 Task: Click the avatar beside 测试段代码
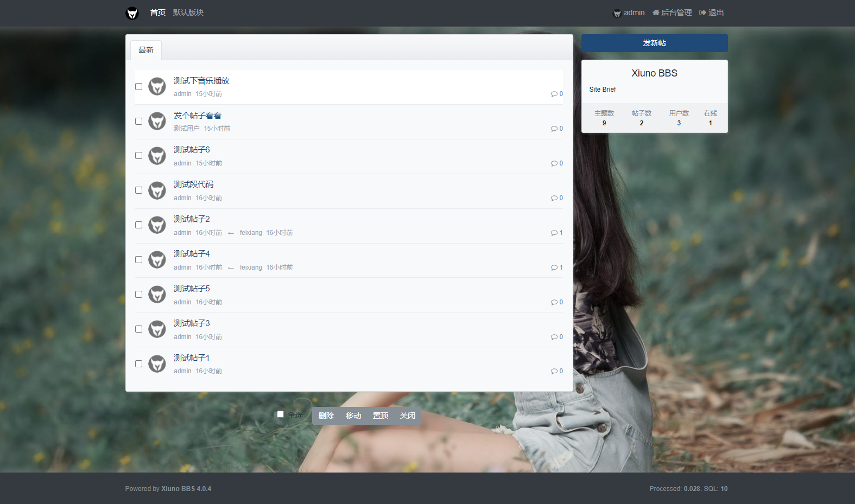[157, 190]
